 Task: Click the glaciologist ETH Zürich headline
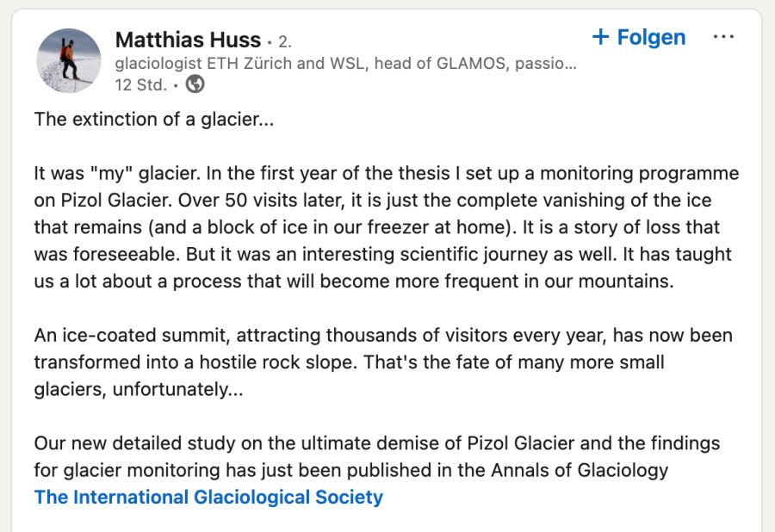[344, 64]
